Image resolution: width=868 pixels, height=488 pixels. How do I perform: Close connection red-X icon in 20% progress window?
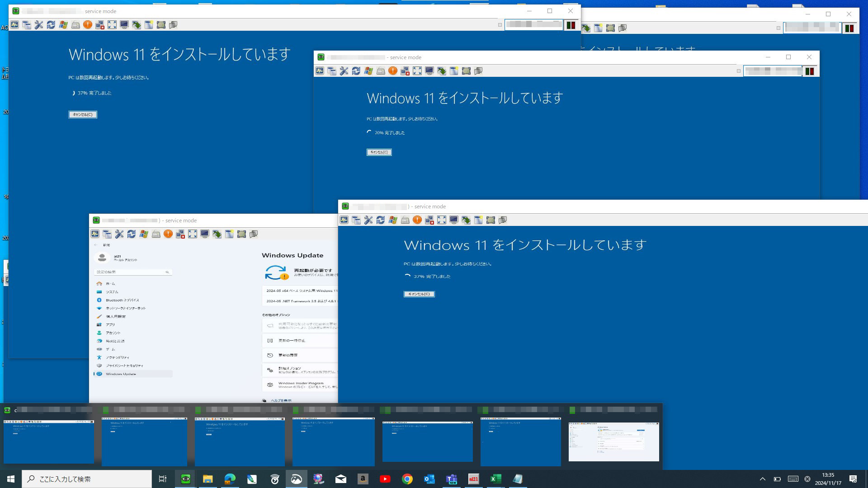tap(405, 71)
